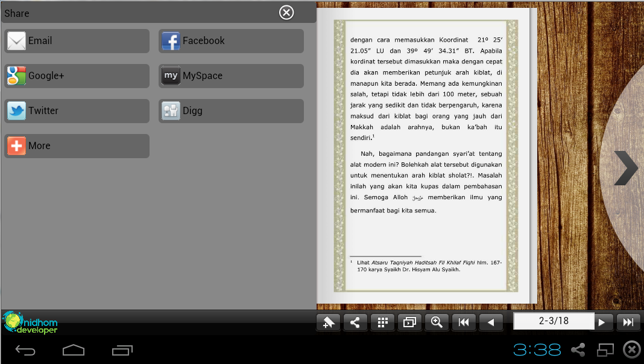Viewport: 644px width, 364px height.
Task: Toggle the page layout view button
Action: (409, 322)
